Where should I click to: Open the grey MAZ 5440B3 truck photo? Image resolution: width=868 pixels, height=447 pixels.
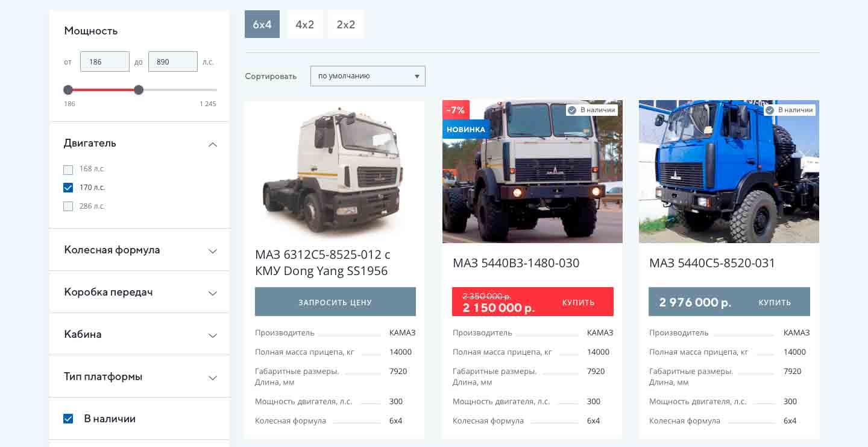point(532,172)
